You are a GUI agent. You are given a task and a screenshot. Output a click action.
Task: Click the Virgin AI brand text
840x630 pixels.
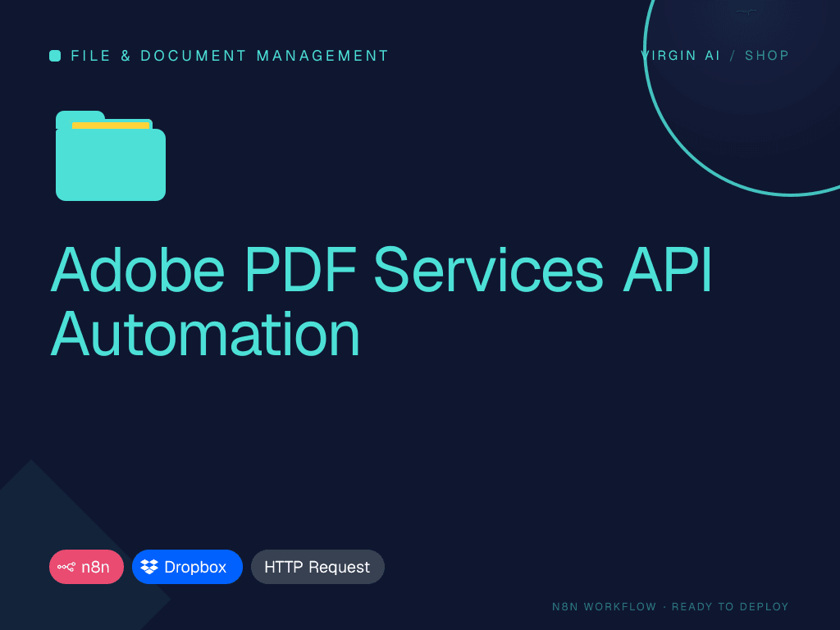(x=680, y=56)
